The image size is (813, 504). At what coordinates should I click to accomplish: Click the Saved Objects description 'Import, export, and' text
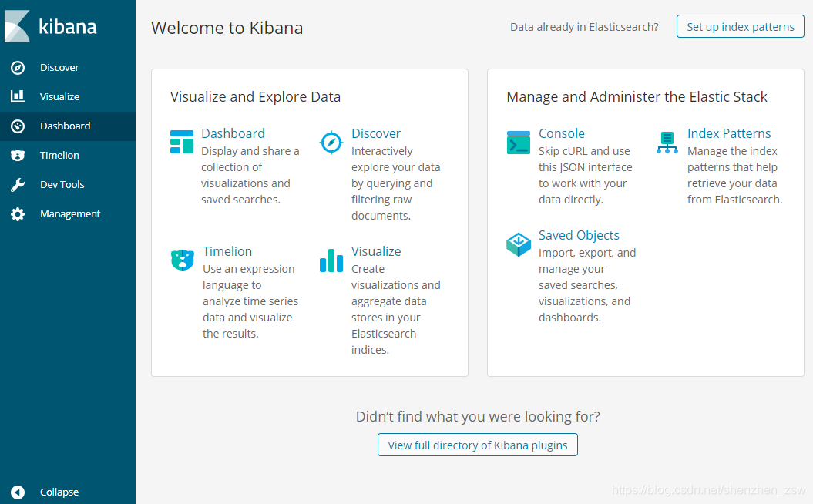tap(587, 253)
